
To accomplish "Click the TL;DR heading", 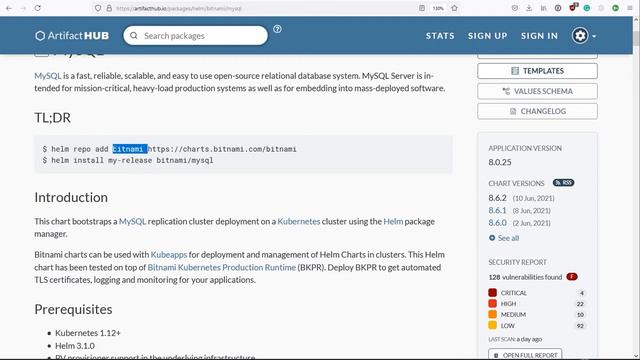I will tap(52, 118).
